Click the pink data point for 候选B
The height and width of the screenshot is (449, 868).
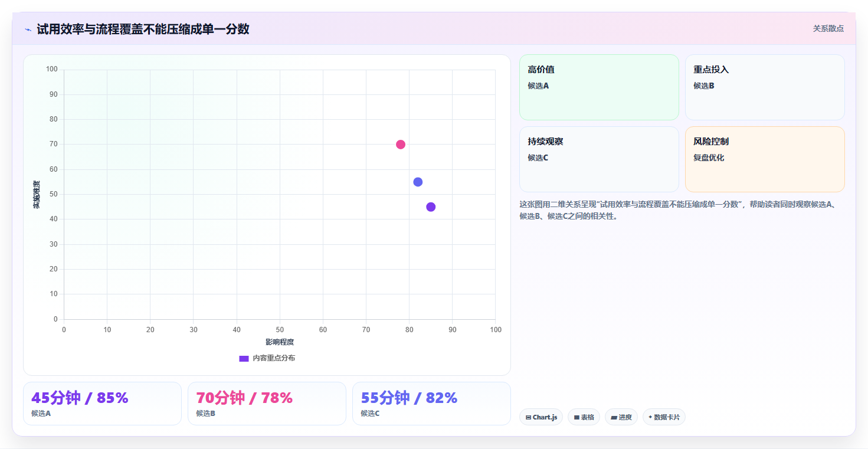[401, 145]
